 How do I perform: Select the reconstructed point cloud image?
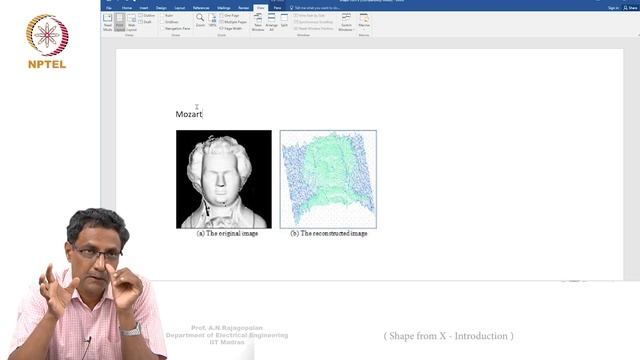tap(328, 179)
